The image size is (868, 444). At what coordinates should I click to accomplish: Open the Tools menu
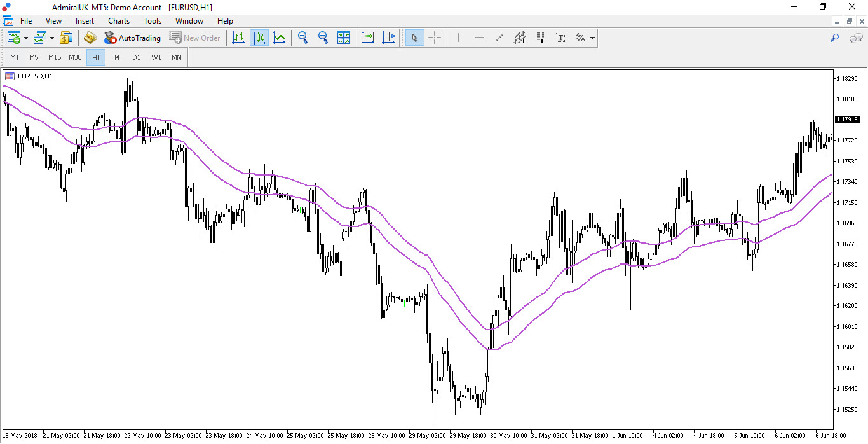point(153,21)
